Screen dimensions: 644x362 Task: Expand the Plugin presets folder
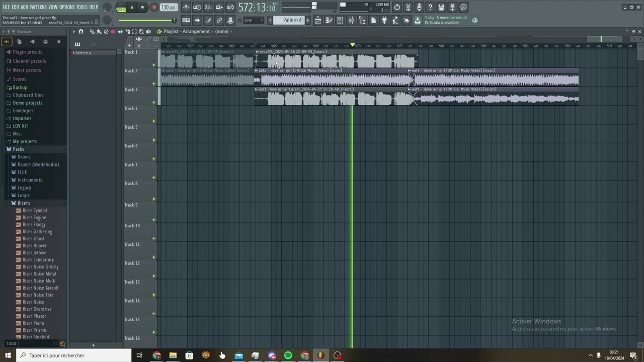[x=28, y=52]
